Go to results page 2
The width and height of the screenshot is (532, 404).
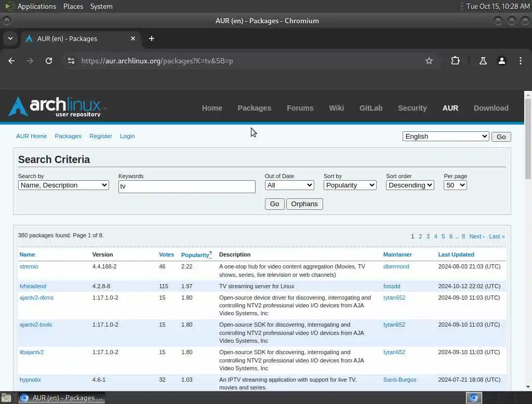(420, 236)
